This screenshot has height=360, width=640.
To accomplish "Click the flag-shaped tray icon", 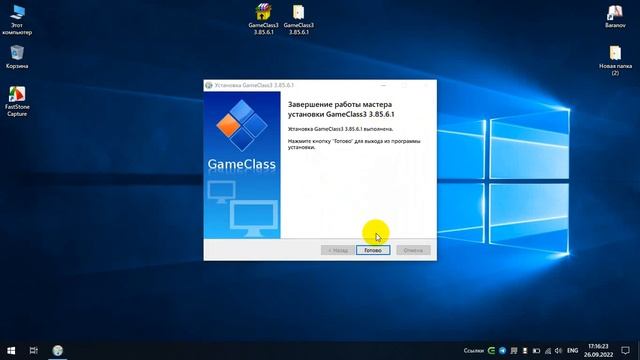I will (x=514, y=351).
